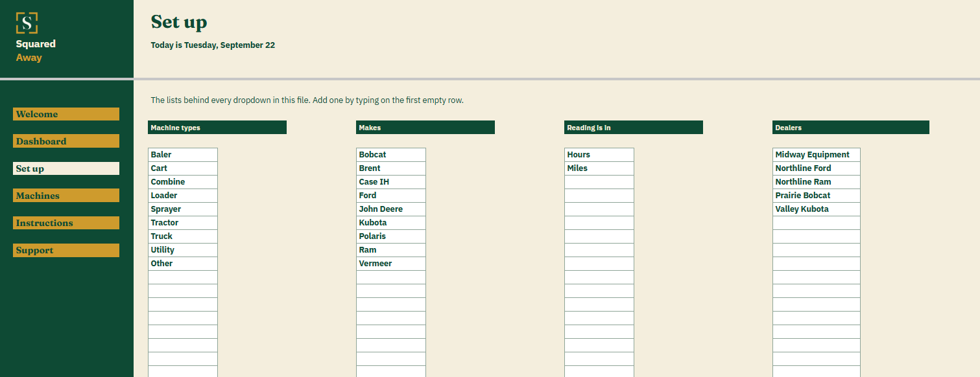Screen dimensions: 980x377
Task: Open the Welcome sheet tab
Action: (x=66, y=114)
